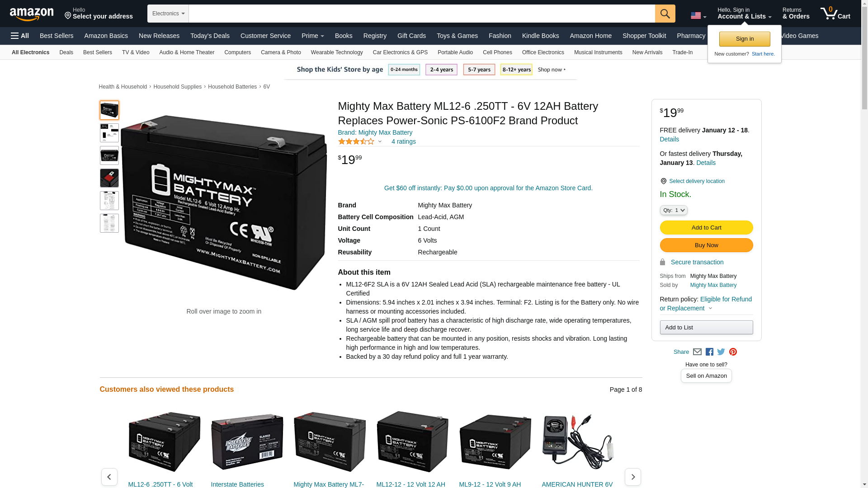Click the Buy Now button
Screen dimensions: 868x488
click(706, 245)
